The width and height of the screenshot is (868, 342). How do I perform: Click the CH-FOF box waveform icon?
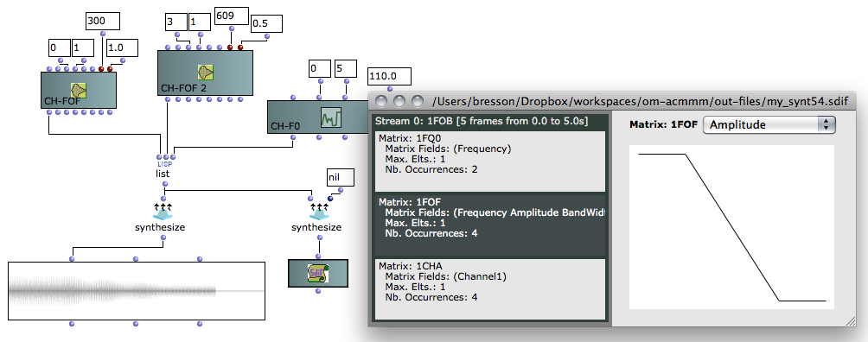pyautogui.click(x=79, y=90)
